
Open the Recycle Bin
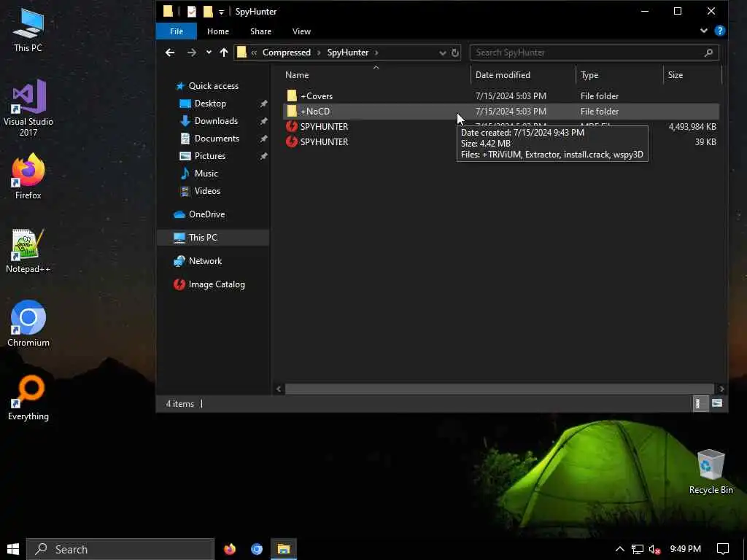[711, 472]
